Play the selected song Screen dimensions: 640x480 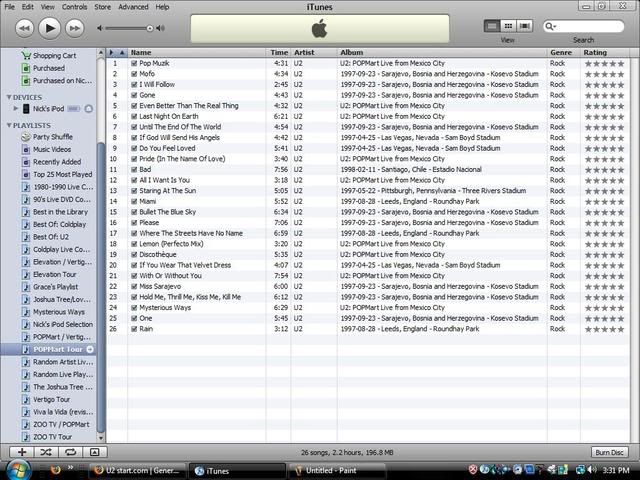[49, 28]
